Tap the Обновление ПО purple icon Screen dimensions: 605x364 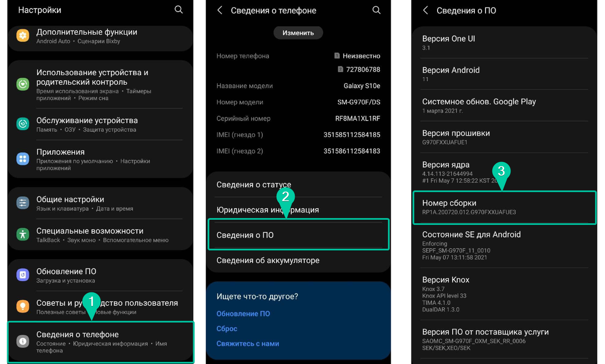coord(23,275)
